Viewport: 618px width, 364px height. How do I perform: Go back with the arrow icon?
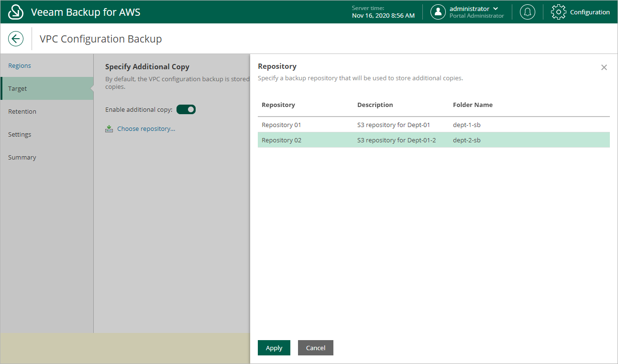[16, 39]
